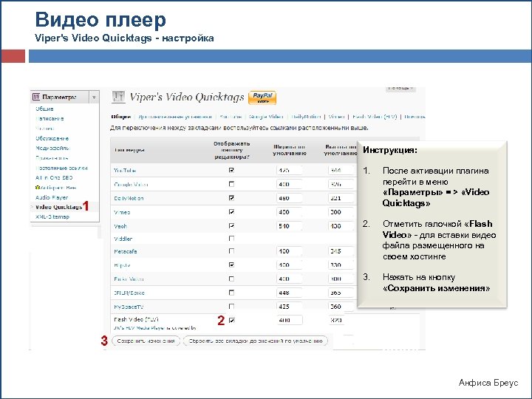
Task: Open the Помощь help dropdown
Action: point(401,89)
